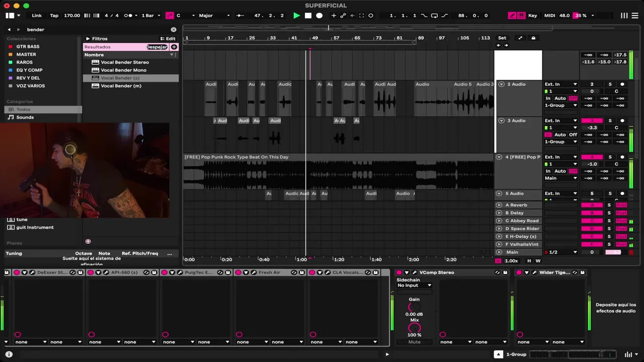
Task: Collapse the 2 Audio track
Action: pos(501,84)
